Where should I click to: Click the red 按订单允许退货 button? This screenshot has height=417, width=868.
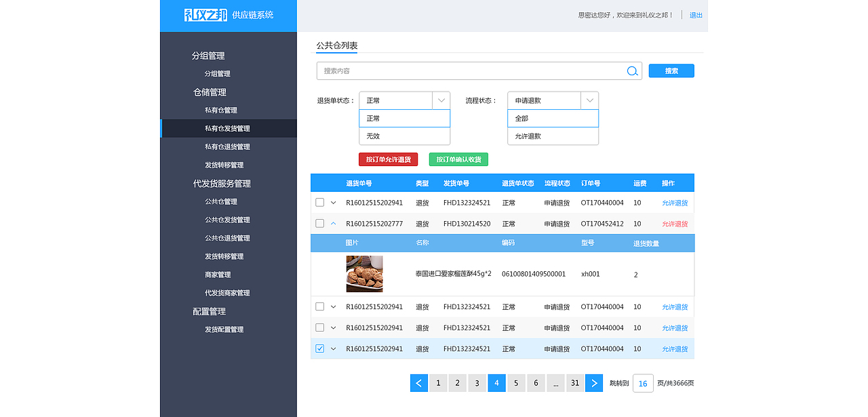pyautogui.click(x=389, y=159)
